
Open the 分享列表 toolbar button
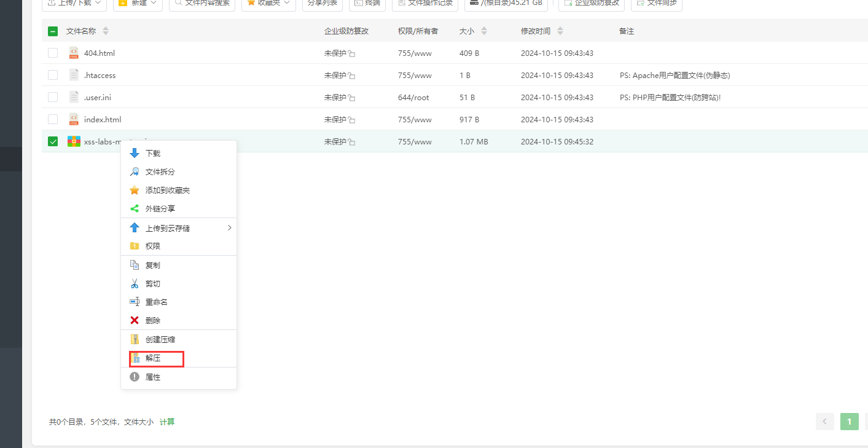coord(322,3)
